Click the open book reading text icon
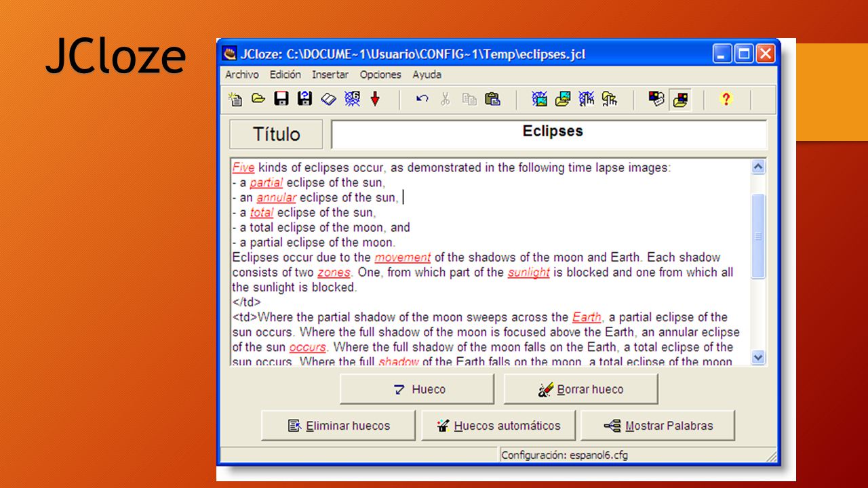The width and height of the screenshot is (868, 488). pos(328,100)
